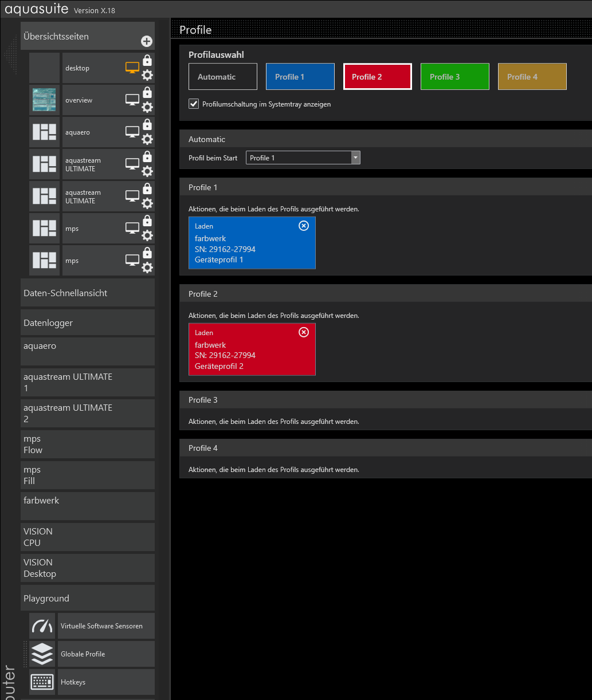Open the Profil beim Start dropdown
This screenshot has height=700, width=592.
pyautogui.click(x=355, y=158)
